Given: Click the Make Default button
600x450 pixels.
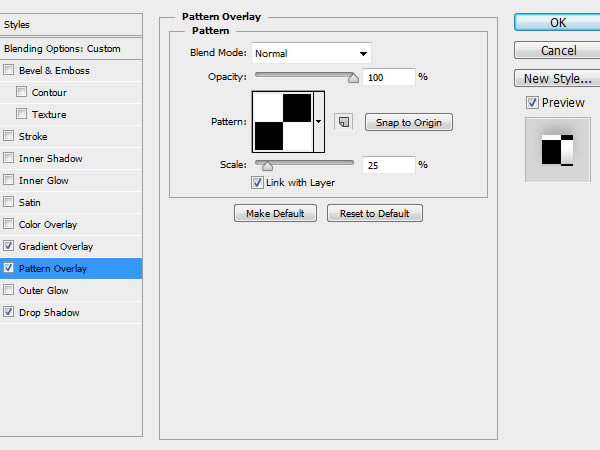Looking at the screenshot, I should tap(275, 213).
